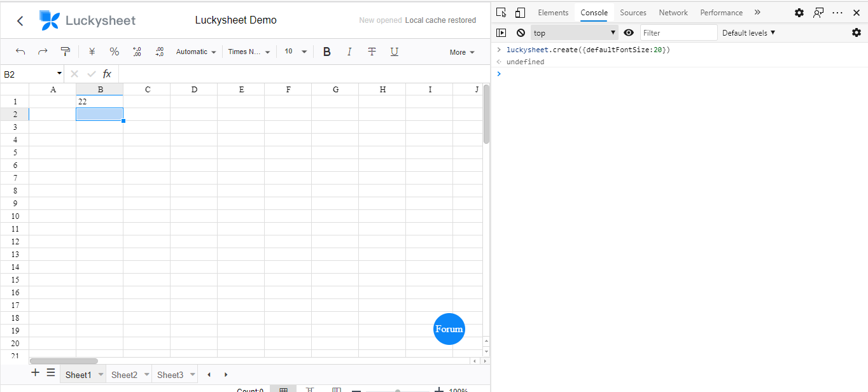The height and width of the screenshot is (392, 868).
Task: Click cell B1 containing 22
Action: click(x=99, y=102)
